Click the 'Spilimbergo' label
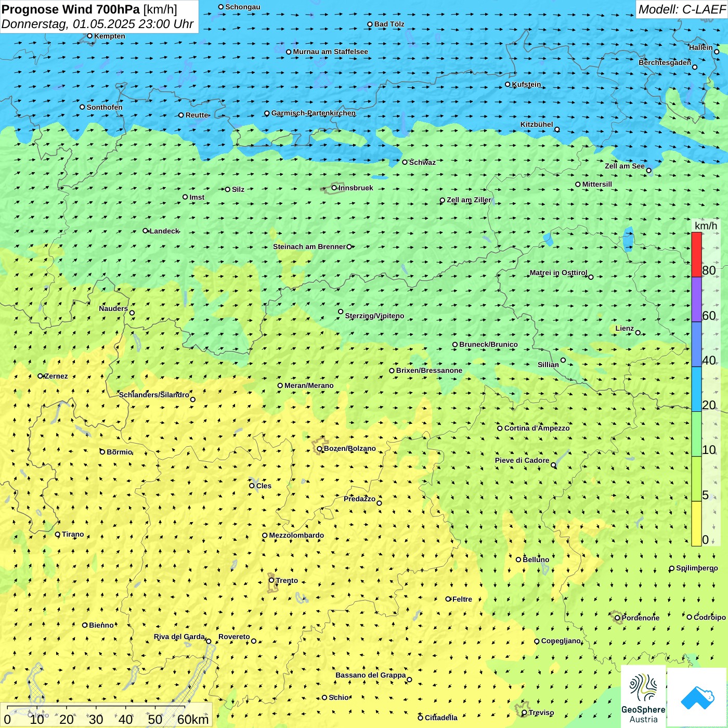This screenshot has height=728, width=728. tap(697, 568)
